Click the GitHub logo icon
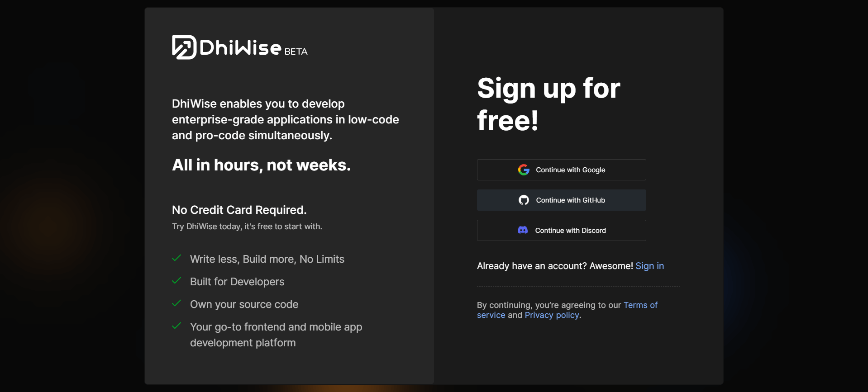This screenshot has height=392, width=868. tap(524, 200)
